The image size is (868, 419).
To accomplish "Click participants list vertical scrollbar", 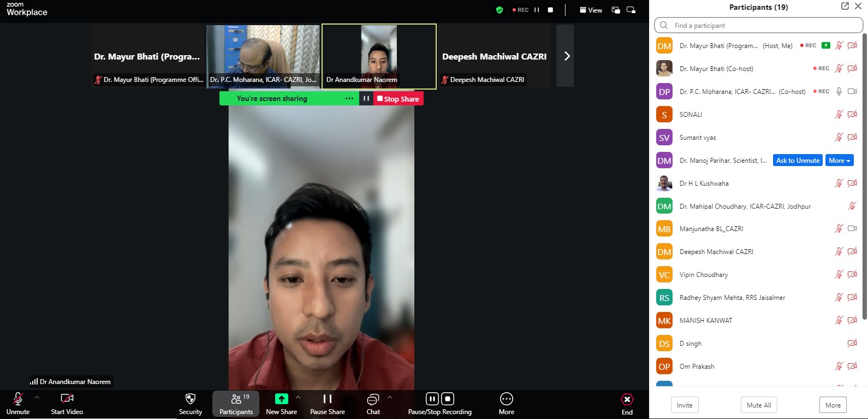I will [x=865, y=176].
